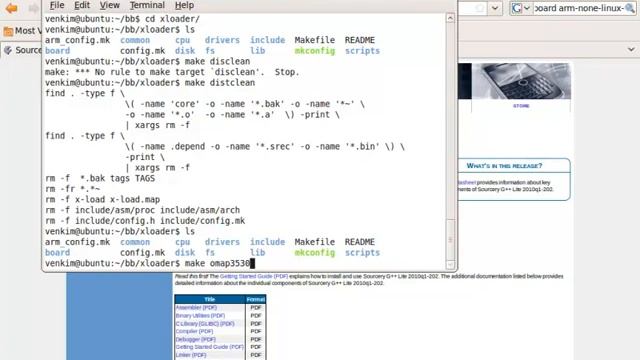Click the magnifier icon in the search box
Viewport: 640px width, 360px height.
630,8
